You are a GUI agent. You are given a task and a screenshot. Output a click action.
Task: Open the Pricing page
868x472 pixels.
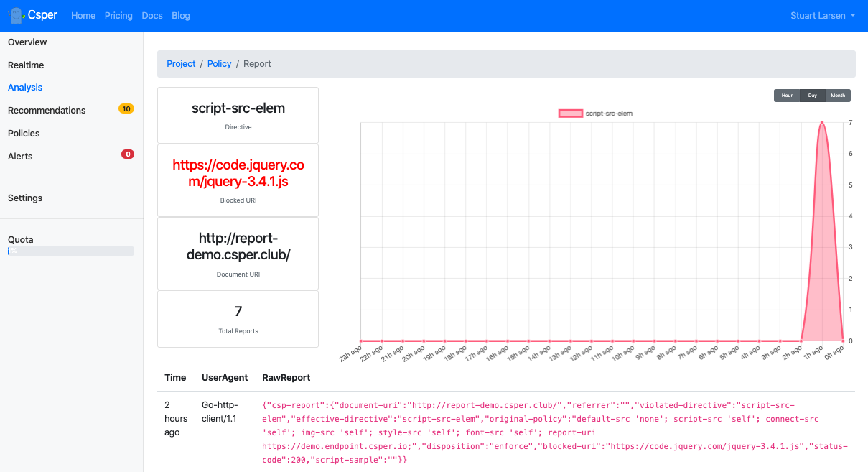tap(118, 16)
